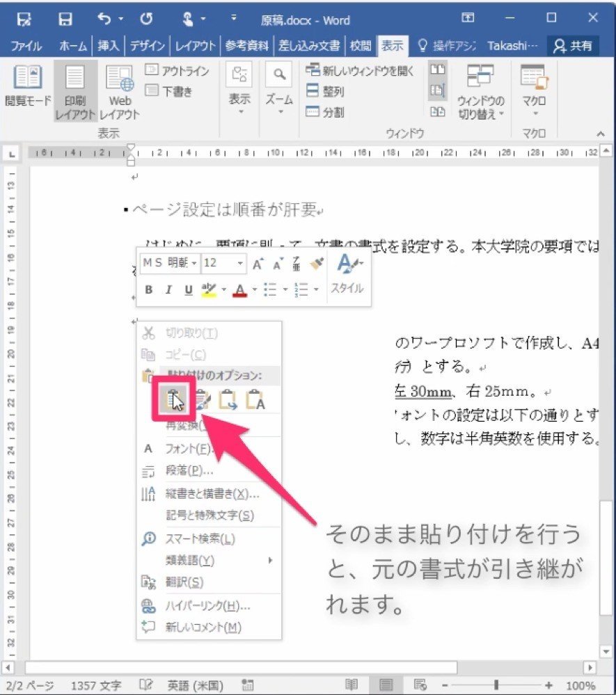The width and height of the screenshot is (616, 695).
Task: Click the touch/mouse mode icon
Action: 188,19
